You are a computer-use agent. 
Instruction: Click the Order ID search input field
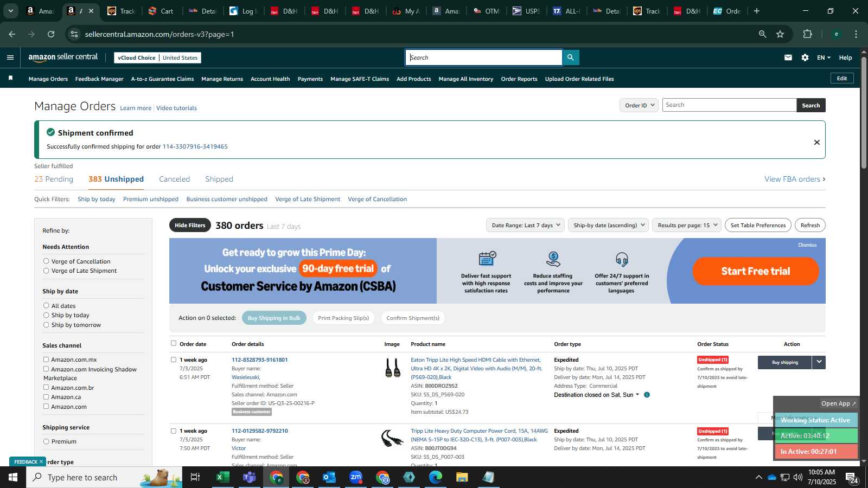point(729,105)
